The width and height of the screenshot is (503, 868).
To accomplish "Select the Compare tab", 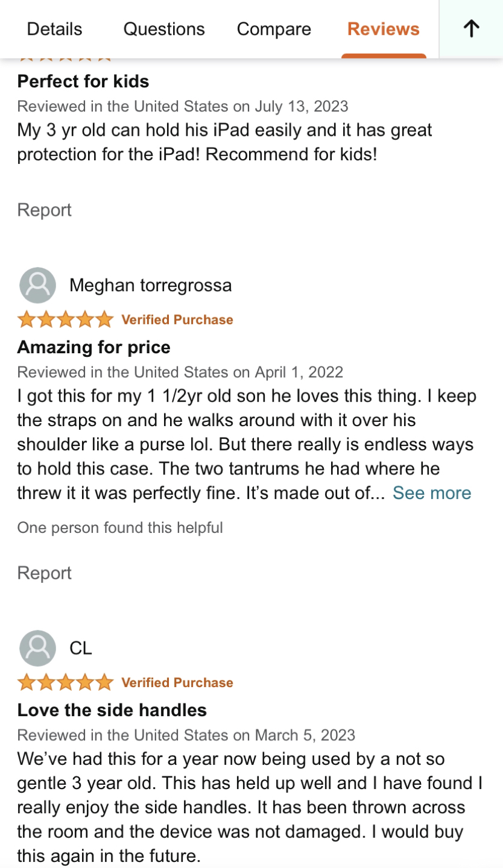I will point(274,29).
